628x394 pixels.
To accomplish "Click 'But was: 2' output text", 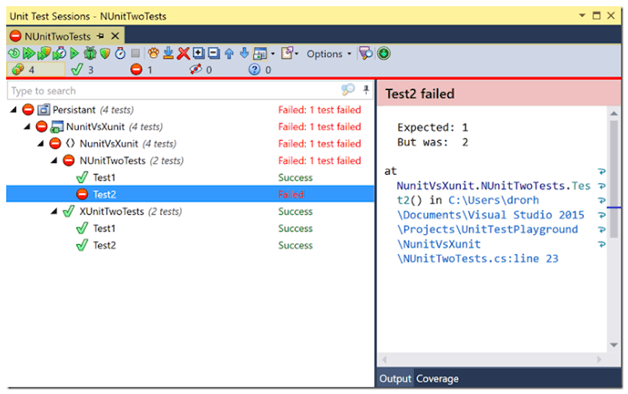I will pyautogui.click(x=433, y=143).
